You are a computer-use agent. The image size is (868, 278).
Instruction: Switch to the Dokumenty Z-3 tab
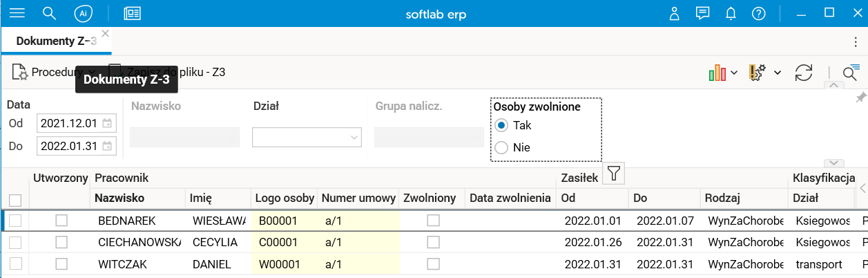(47, 41)
